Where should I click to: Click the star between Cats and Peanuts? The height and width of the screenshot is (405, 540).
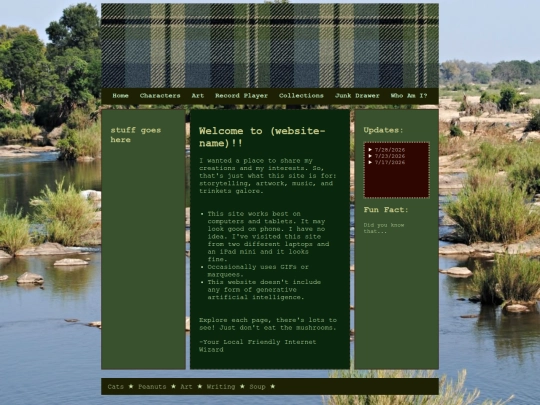(131, 386)
